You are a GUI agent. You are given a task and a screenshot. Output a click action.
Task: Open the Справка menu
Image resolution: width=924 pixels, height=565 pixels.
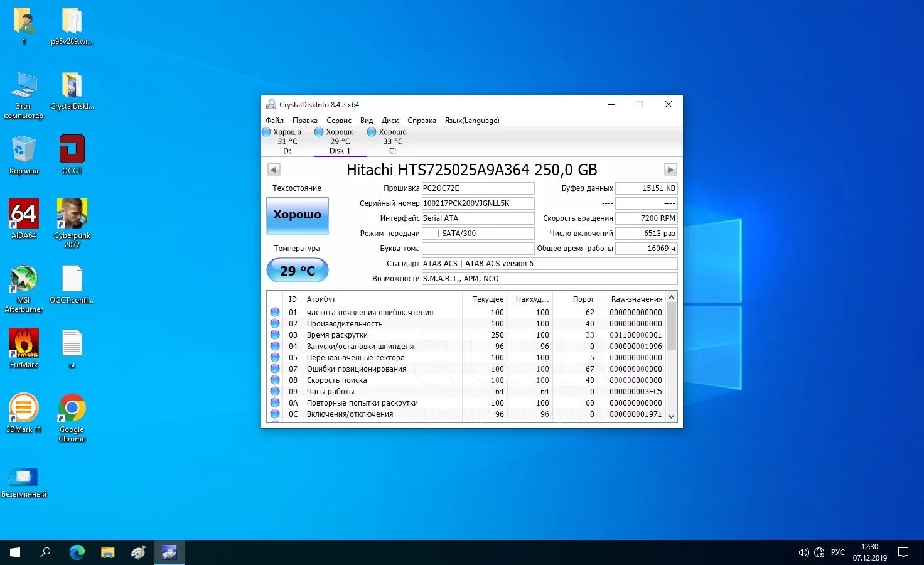point(422,121)
